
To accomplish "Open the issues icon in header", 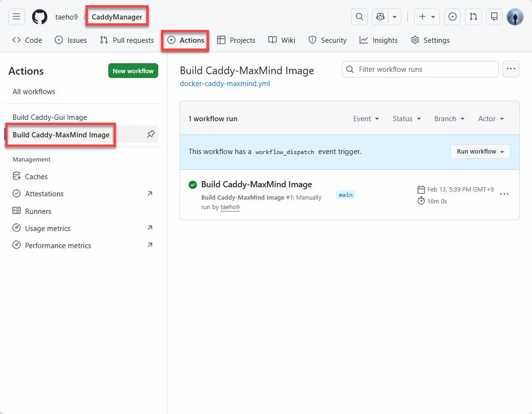I will (452, 17).
